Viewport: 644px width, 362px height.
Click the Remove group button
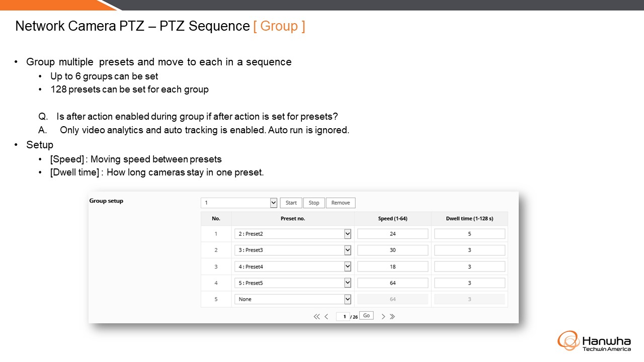[341, 203]
